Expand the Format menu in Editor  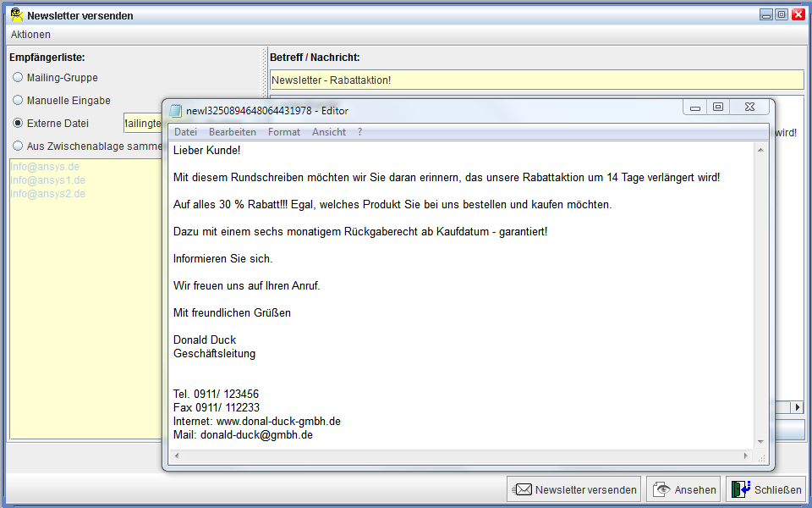point(284,132)
